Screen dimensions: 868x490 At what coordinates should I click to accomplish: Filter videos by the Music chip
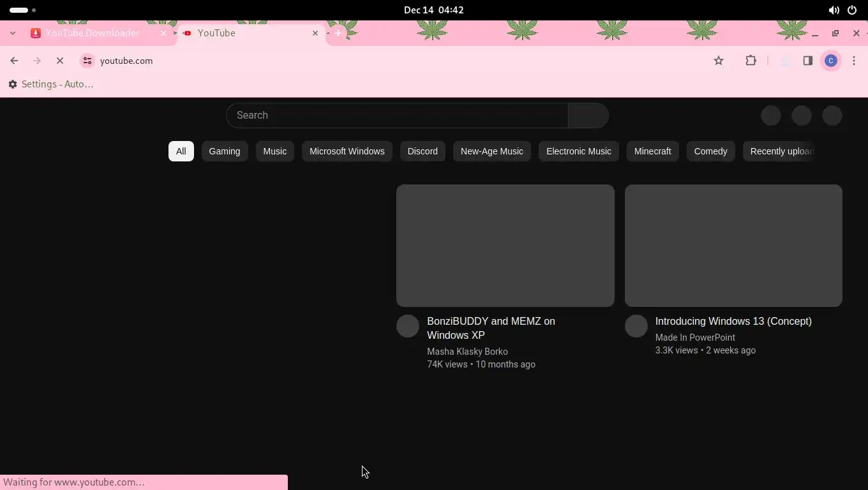(275, 151)
